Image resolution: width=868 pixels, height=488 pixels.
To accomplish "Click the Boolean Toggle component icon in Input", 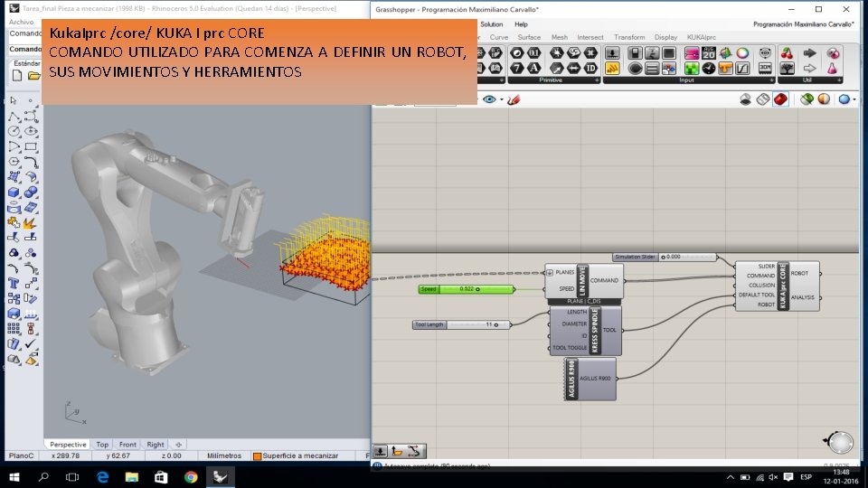I will tap(635, 53).
